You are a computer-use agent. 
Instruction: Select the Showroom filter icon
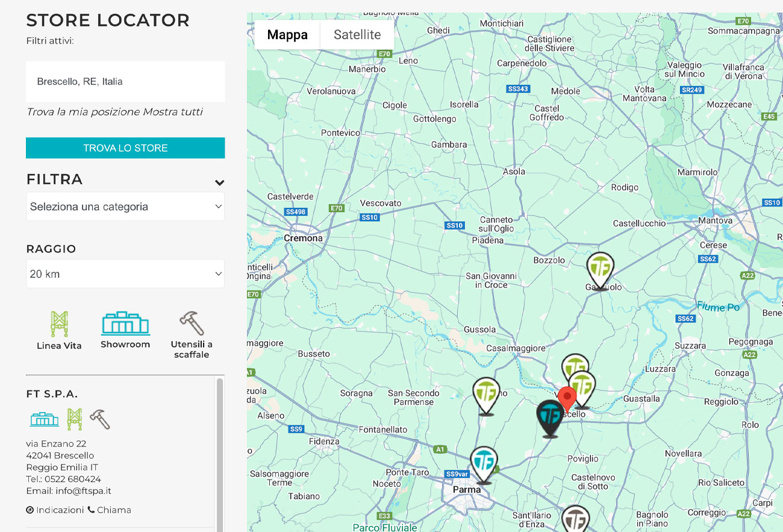pyautogui.click(x=125, y=324)
